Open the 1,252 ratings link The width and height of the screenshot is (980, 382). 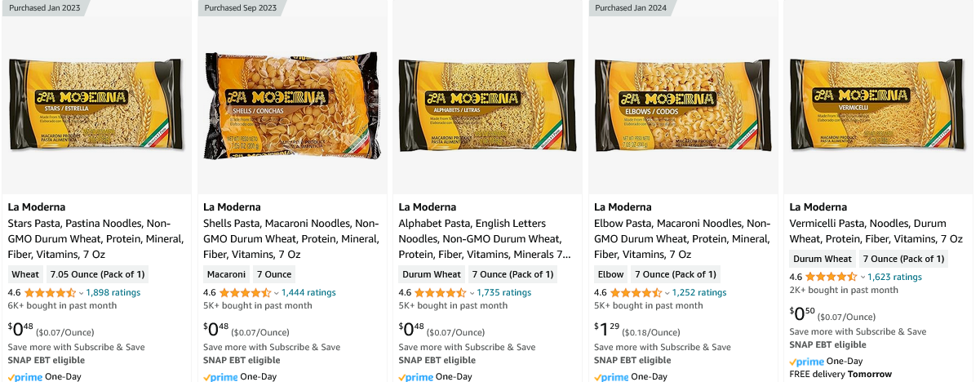(x=699, y=293)
